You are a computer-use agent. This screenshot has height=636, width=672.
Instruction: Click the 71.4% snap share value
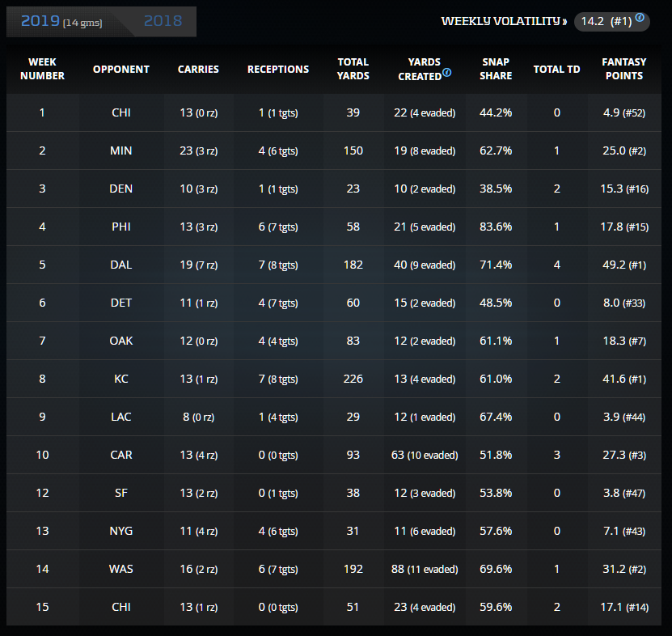(x=496, y=265)
